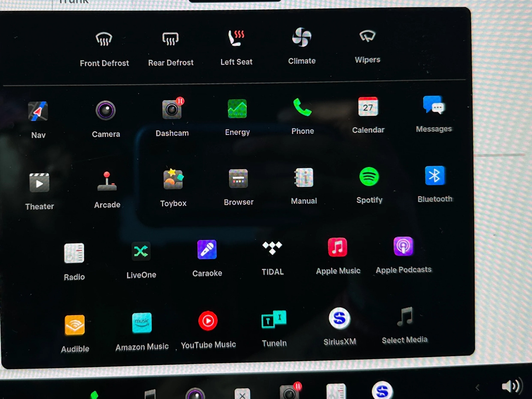532x399 pixels.
Task: Launch Caraoke app
Action: point(207,250)
